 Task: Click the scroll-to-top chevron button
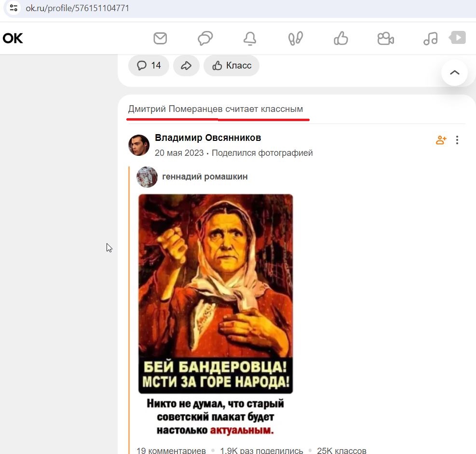pyautogui.click(x=454, y=72)
